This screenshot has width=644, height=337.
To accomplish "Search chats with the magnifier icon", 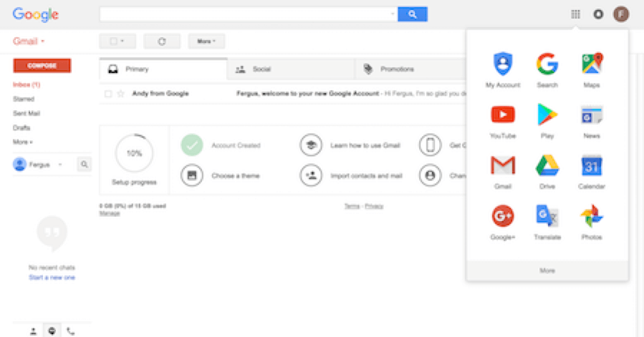I will [x=85, y=164].
